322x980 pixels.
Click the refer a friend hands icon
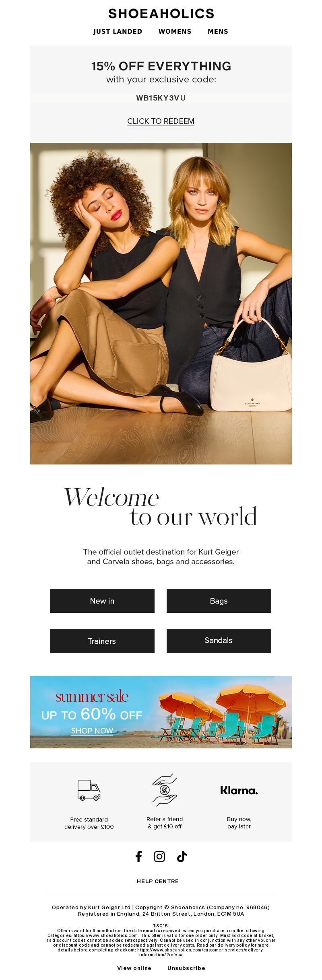(165, 789)
